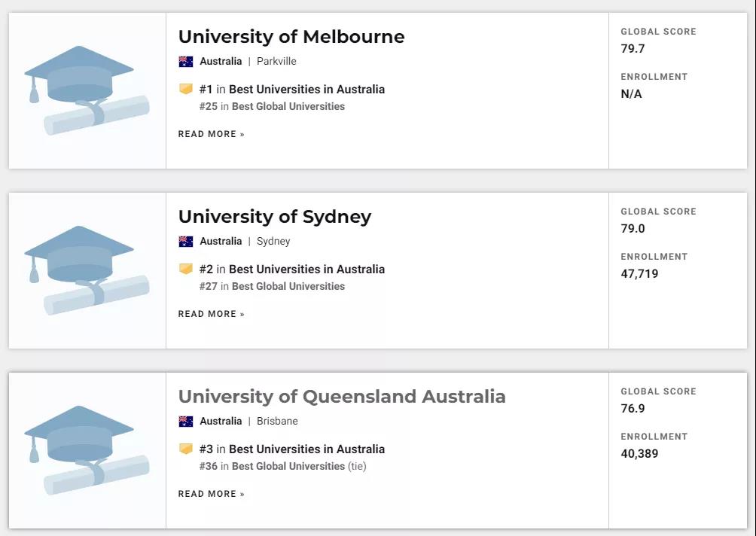This screenshot has height=536, width=756.
Task: Click the University of Sydney graduation cap image
Action: point(87,270)
